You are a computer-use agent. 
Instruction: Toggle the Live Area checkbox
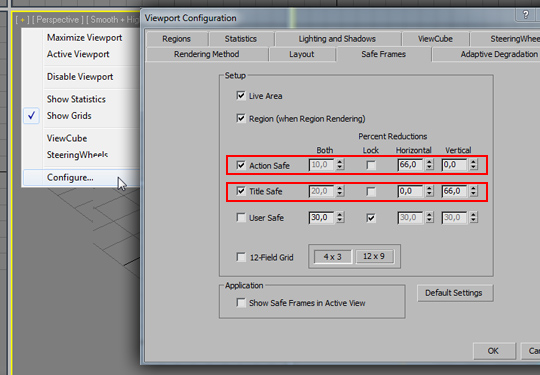tap(241, 95)
